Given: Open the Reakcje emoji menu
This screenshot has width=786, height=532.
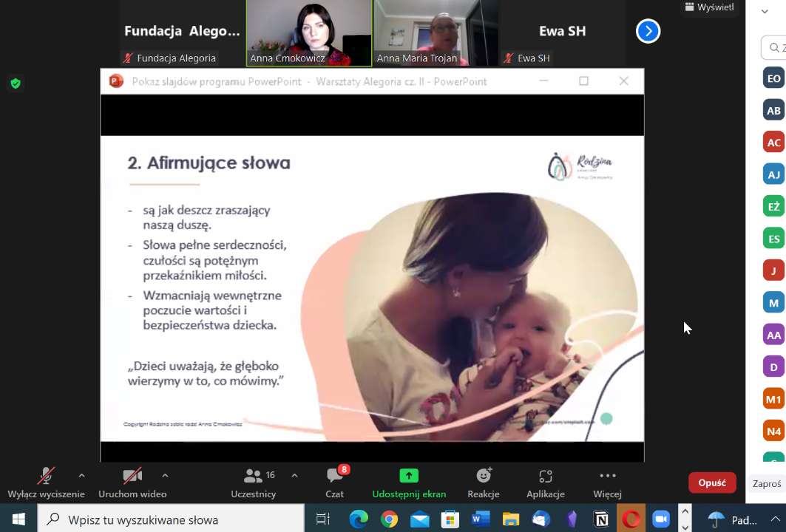Looking at the screenshot, I should 484,481.
